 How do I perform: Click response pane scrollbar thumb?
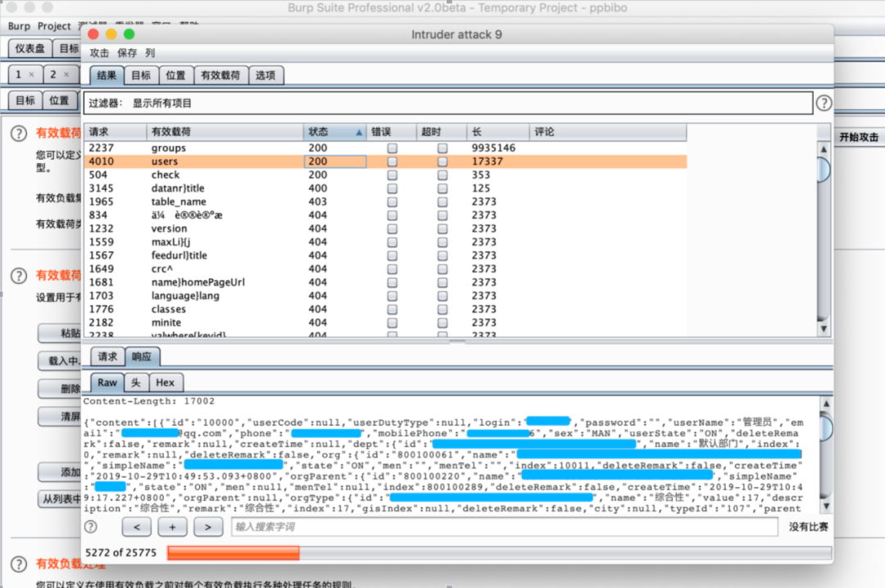pyautogui.click(x=826, y=427)
